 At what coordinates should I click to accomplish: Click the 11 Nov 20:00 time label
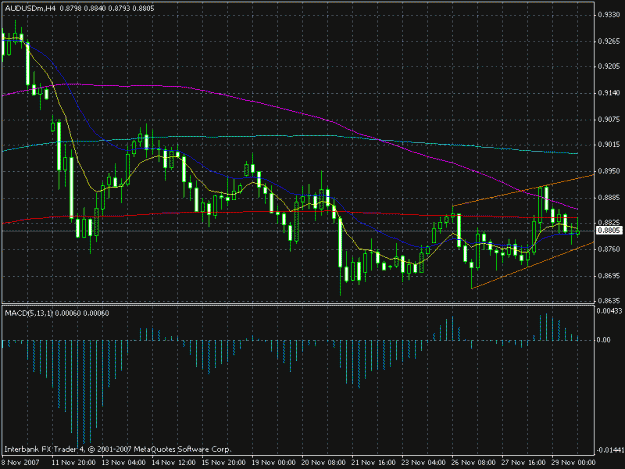pyautogui.click(x=73, y=462)
